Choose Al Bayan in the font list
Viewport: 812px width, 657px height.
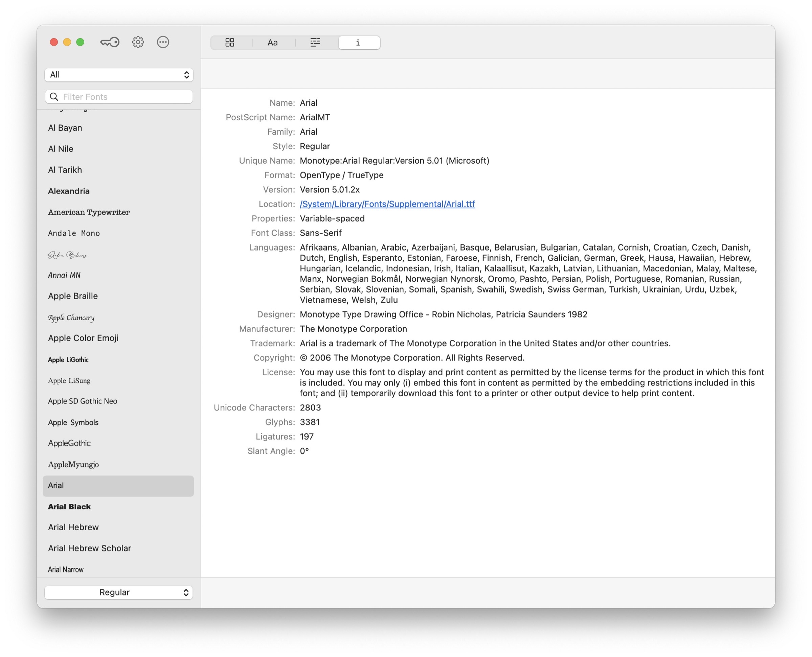pos(65,127)
